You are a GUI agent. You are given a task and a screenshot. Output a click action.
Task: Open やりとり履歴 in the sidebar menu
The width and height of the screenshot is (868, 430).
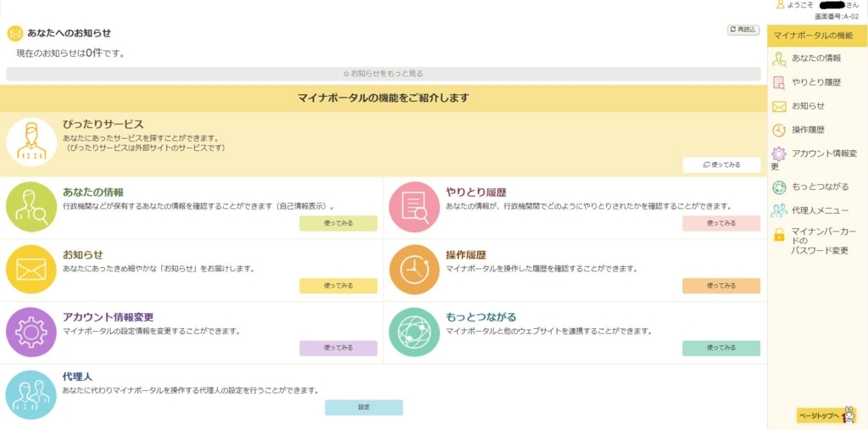tap(817, 82)
